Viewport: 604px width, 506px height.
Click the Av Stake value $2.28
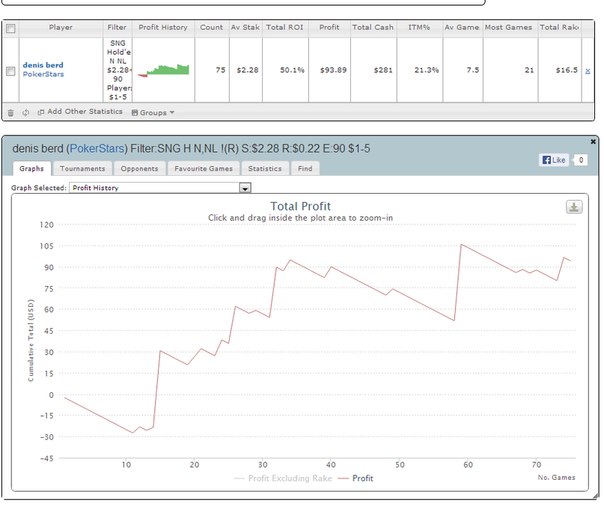point(247,70)
